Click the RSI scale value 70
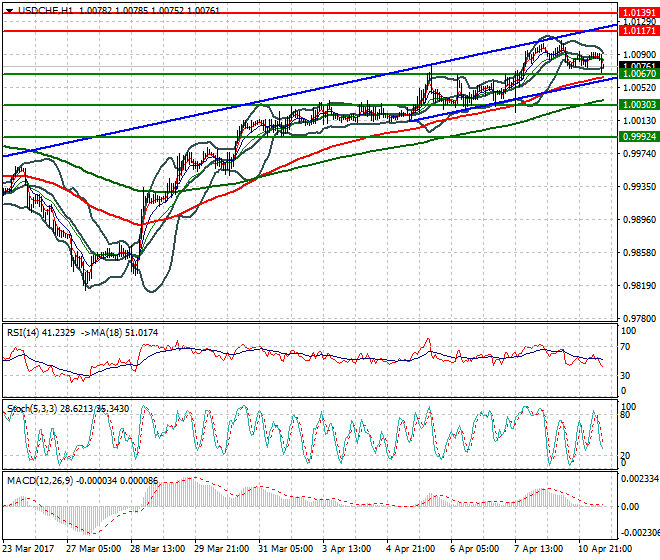660x560 pixels. click(x=625, y=347)
